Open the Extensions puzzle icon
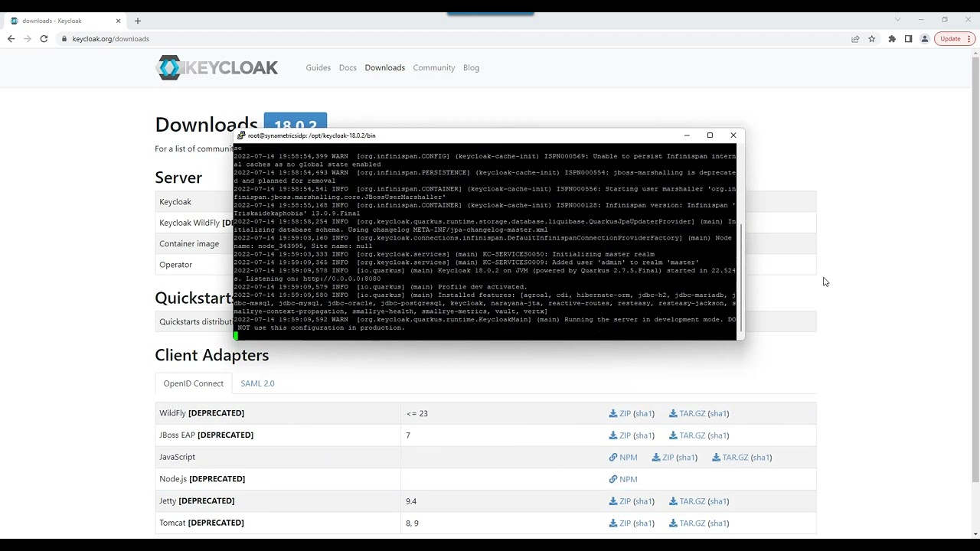 [892, 39]
